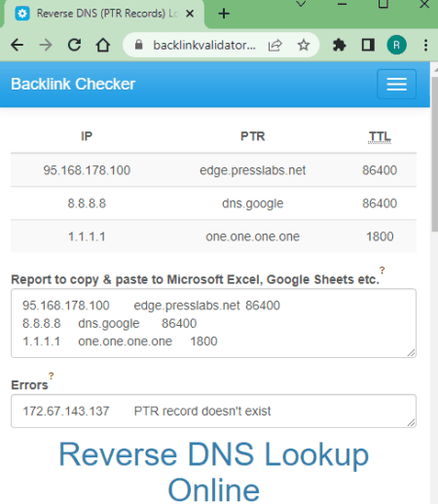The width and height of the screenshot is (438, 504).
Task: Share this page using share icon
Action: tap(274, 45)
